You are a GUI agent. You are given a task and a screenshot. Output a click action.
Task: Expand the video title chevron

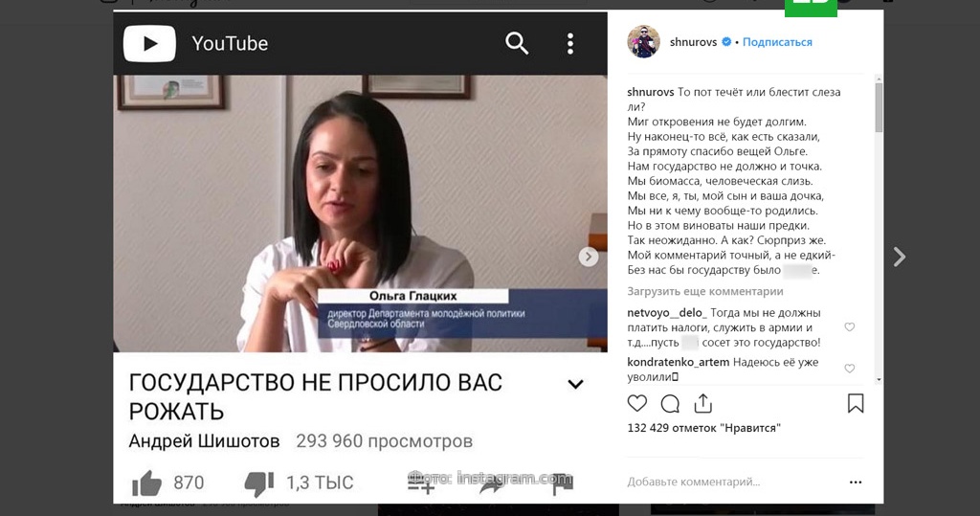tap(575, 384)
